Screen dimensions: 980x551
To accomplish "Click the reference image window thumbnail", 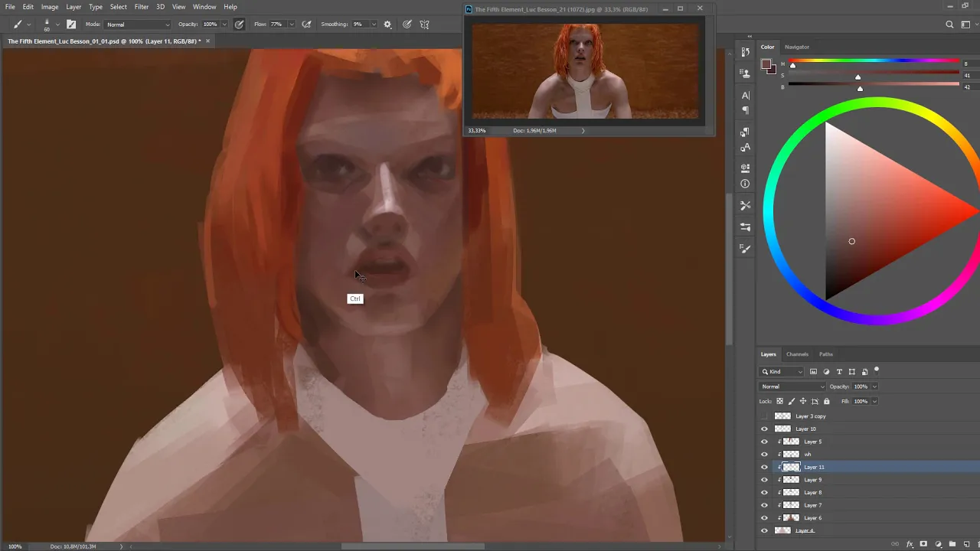I will point(586,70).
